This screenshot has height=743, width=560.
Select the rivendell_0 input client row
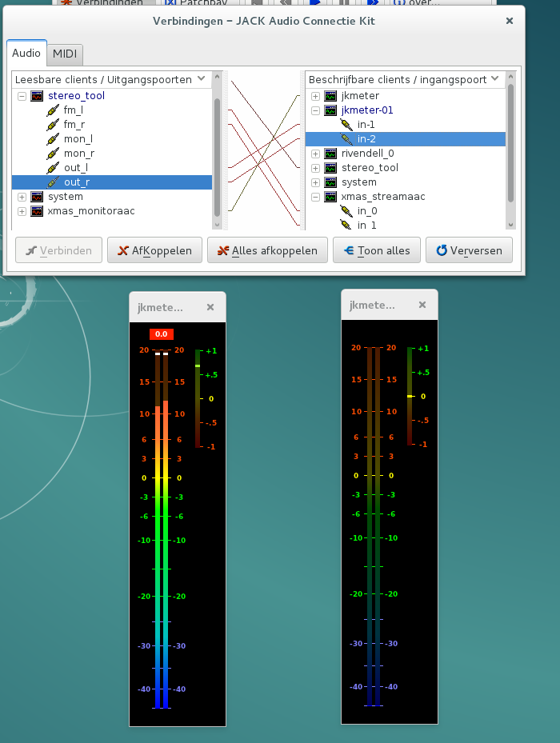406,154
